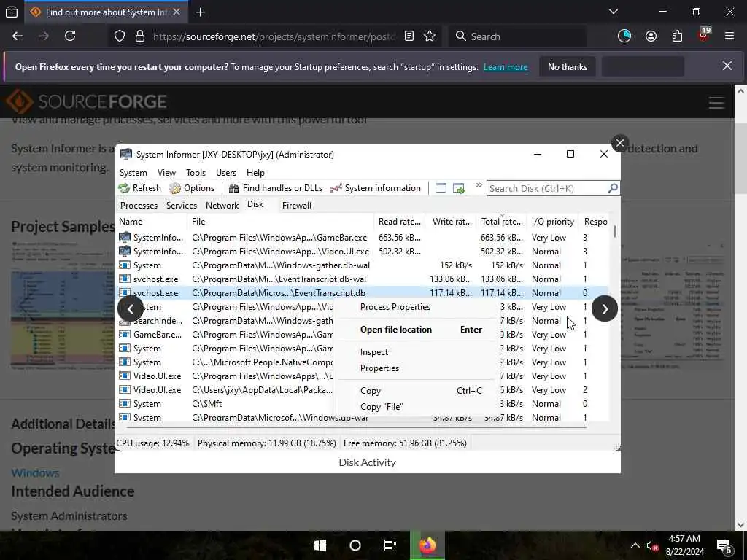Viewport: 747px width, 560px height.
Task: Sort by the 'Read rate...' column header
Action: coord(400,222)
